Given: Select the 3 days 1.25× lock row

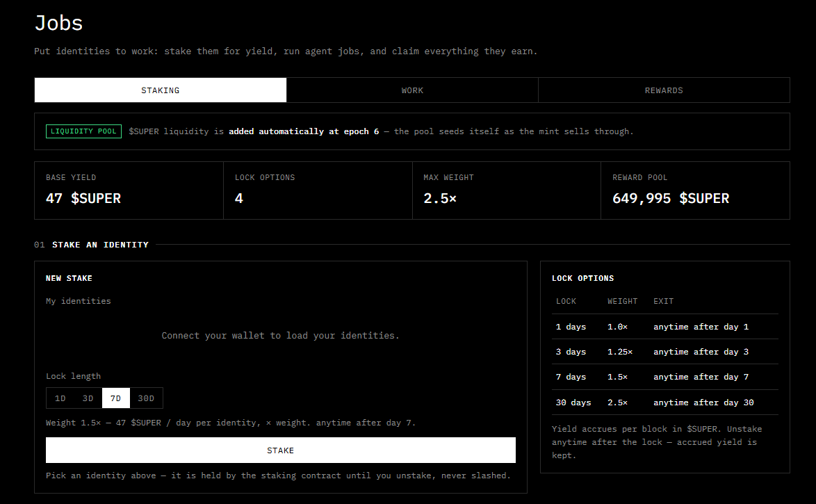Looking at the screenshot, I should coord(665,352).
